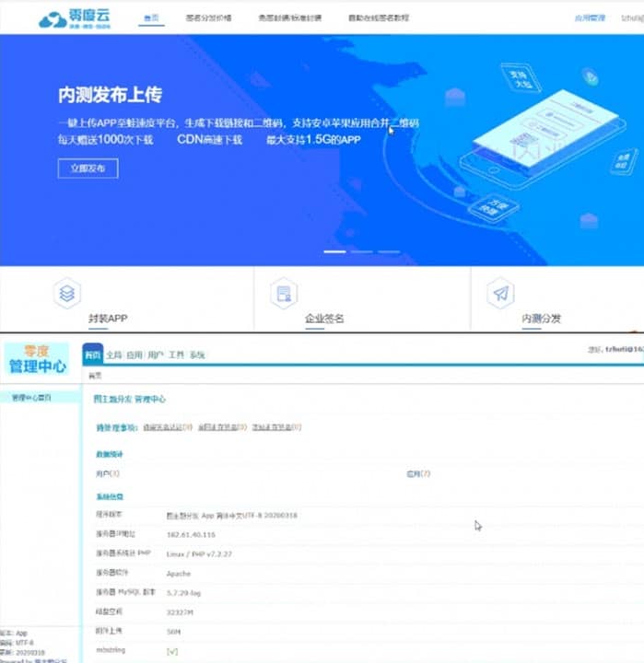The image size is (644, 663).
Task: Click the Linux / PHP version value
Action: click(x=199, y=554)
